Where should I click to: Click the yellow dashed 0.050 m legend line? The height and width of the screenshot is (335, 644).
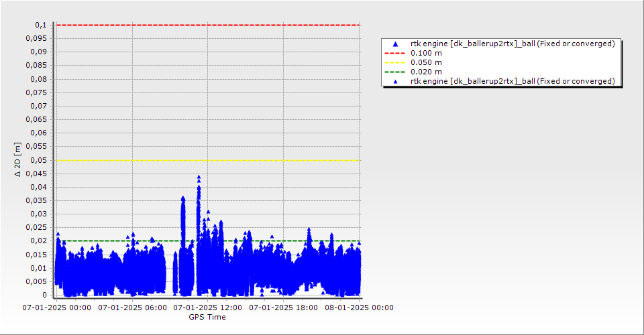click(x=394, y=62)
